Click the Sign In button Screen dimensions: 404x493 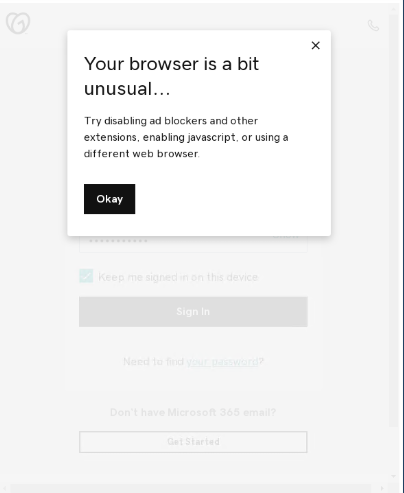pos(193,312)
